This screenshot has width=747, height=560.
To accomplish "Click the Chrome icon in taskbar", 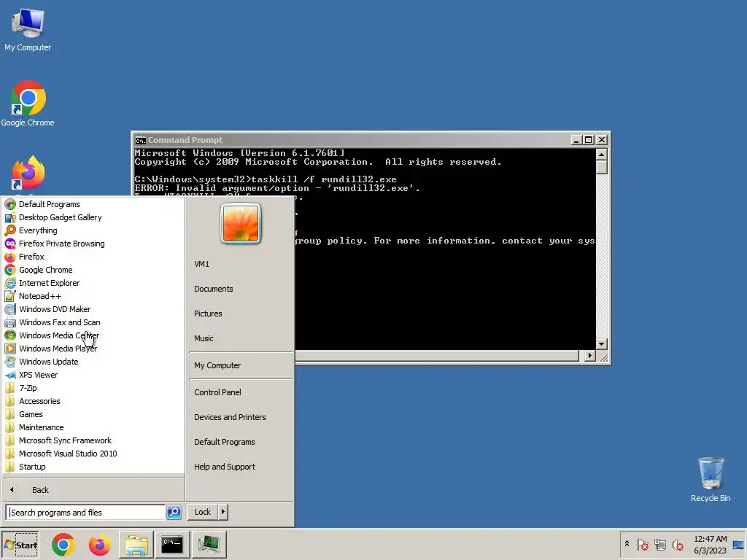I will coord(63,545).
